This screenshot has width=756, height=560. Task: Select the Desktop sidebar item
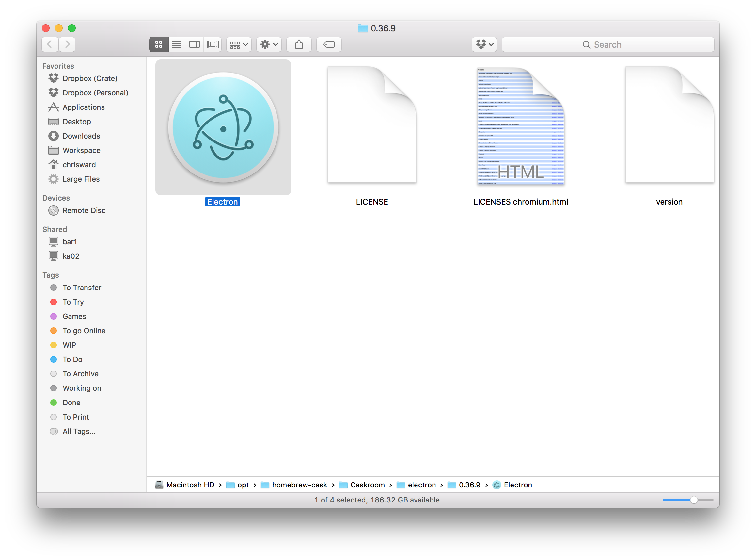coord(76,121)
